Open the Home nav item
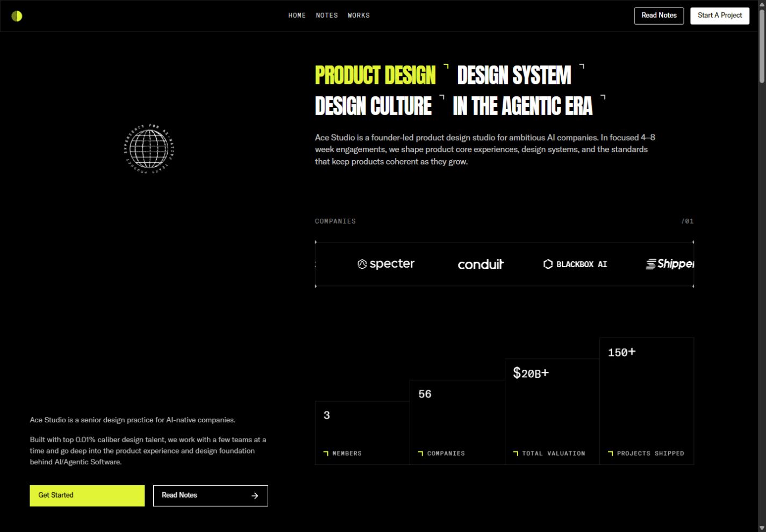This screenshot has width=766, height=532. (x=297, y=16)
